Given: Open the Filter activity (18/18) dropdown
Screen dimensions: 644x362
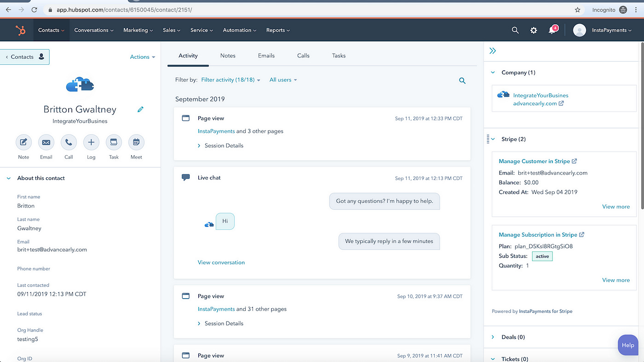Looking at the screenshot, I should pos(231,80).
